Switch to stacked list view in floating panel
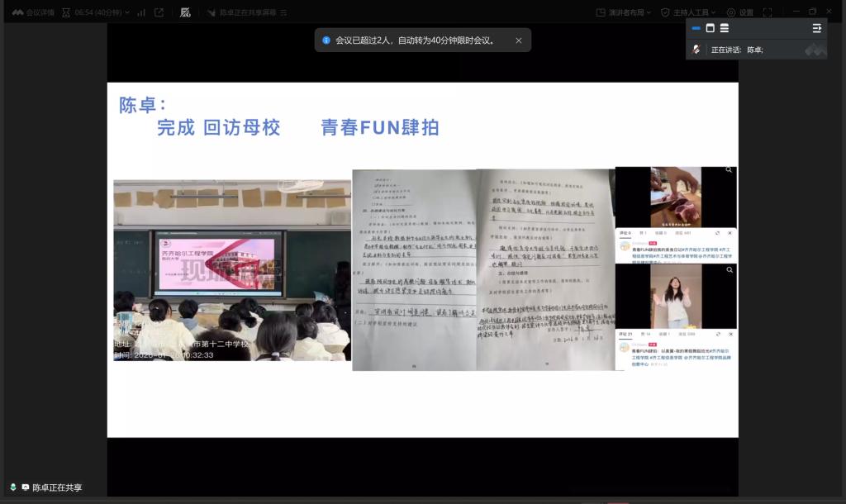 click(x=724, y=28)
